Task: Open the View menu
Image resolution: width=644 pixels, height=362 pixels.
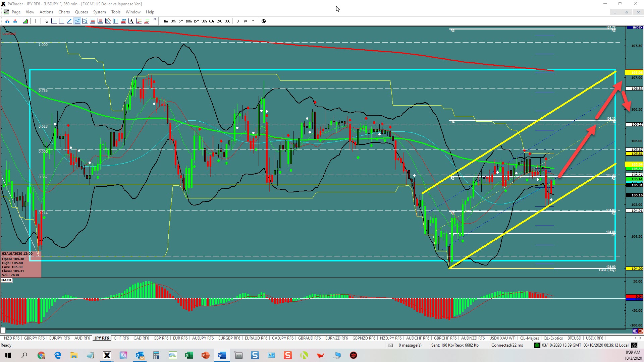Action: (30, 12)
